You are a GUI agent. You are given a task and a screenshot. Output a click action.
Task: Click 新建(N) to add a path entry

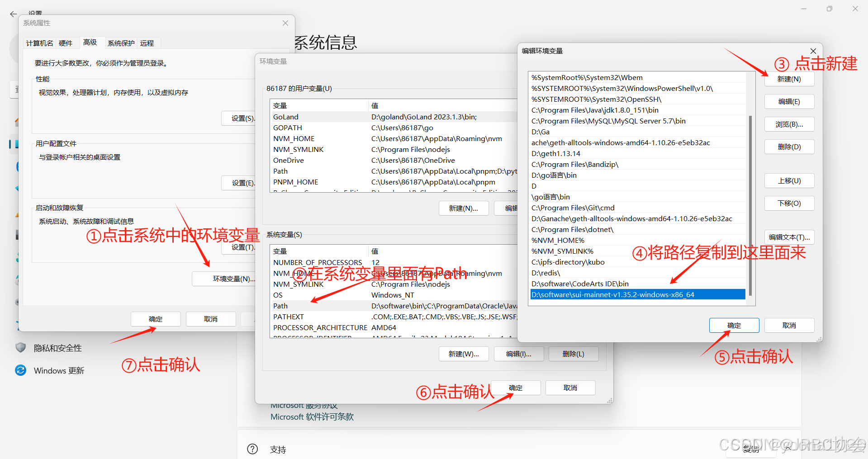pos(789,79)
